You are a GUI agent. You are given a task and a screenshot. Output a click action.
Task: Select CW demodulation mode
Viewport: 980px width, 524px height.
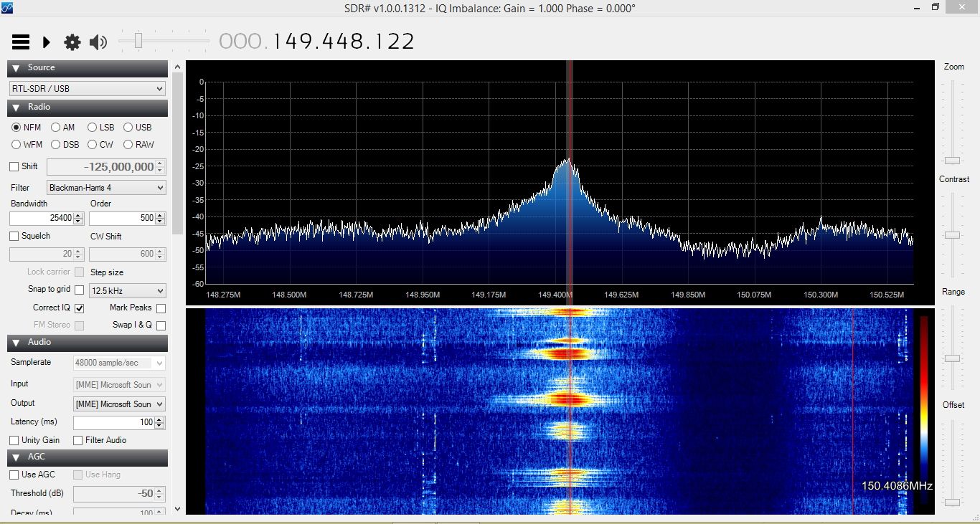100,145
